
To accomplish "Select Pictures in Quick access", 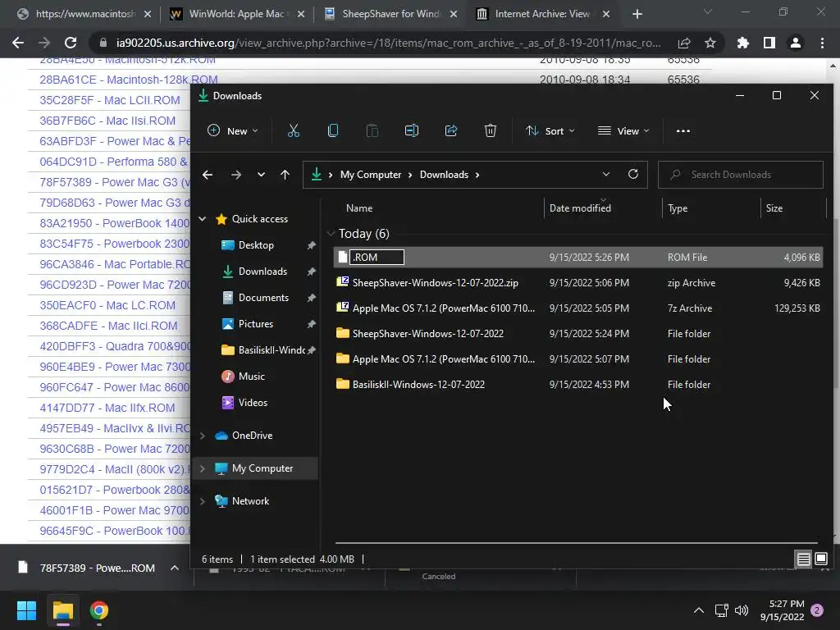I will coord(256,323).
